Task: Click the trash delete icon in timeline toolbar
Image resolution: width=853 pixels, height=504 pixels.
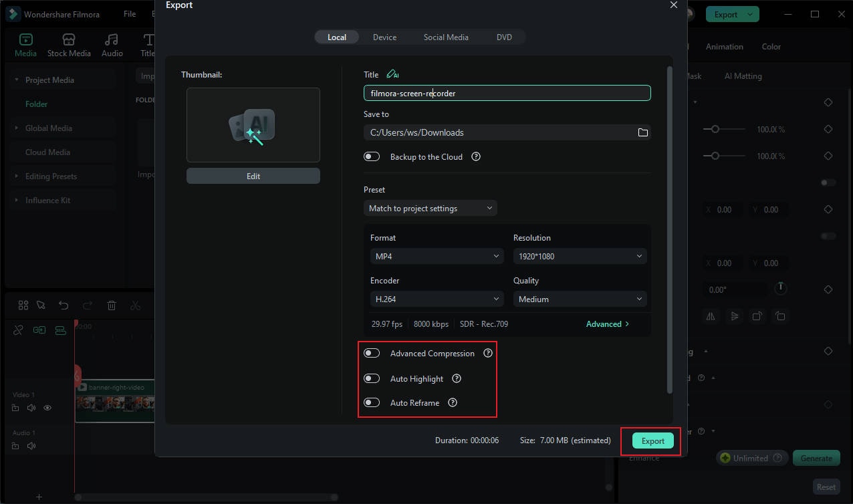Action: click(112, 305)
